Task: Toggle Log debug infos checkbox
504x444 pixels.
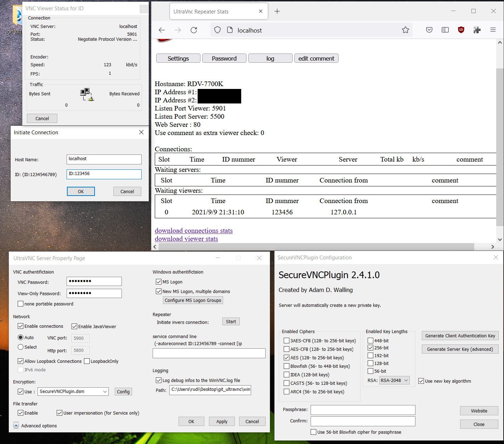Action: [x=159, y=380]
